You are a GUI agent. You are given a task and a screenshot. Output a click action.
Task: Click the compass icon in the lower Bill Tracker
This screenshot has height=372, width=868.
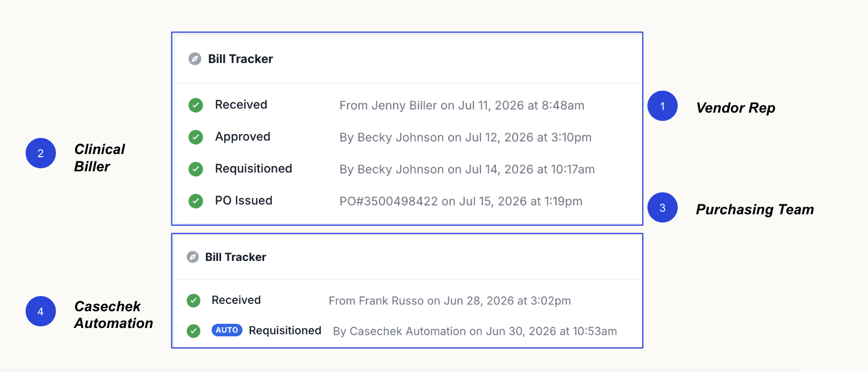point(193,257)
